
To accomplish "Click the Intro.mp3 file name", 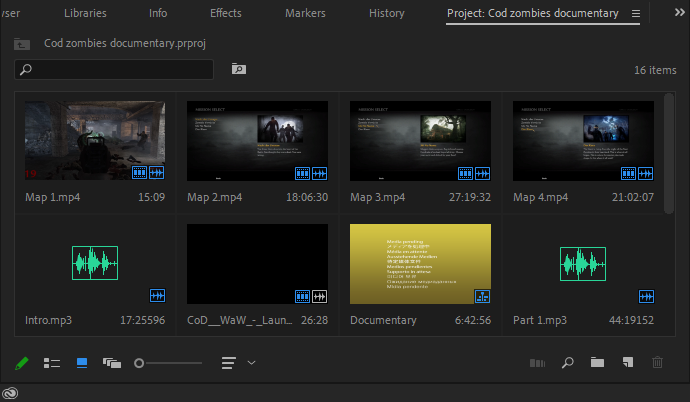I will point(48,320).
